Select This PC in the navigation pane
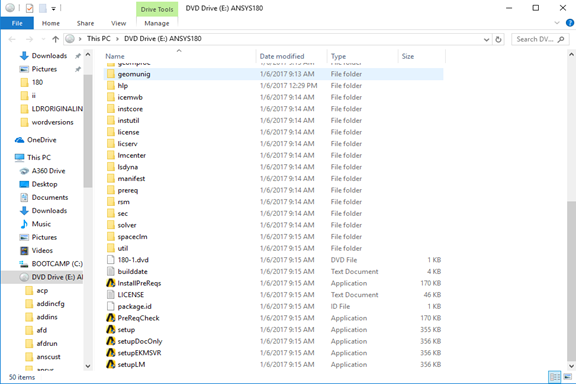The width and height of the screenshot is (576, 384). pyautogui.click(x=33, y=157)
